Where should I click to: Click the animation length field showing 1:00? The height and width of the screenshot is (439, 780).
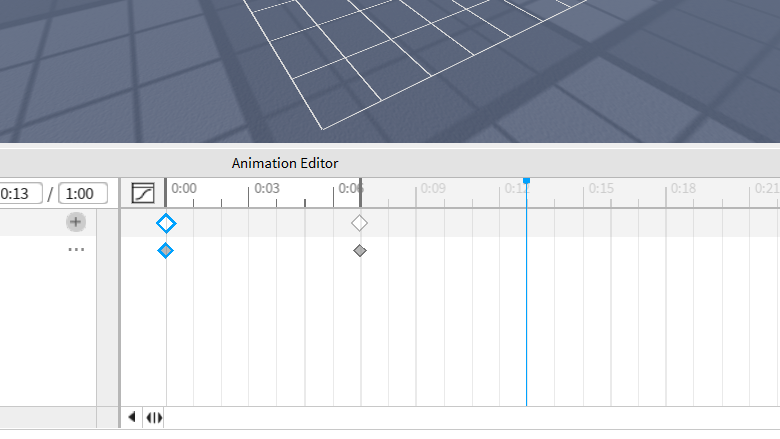pyautogui.click(x=83, y=194)
